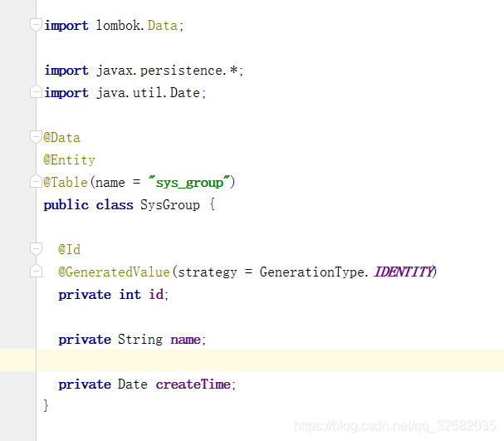Viewport: 504px width, 441px height.
Task: Click the id field name
Action: click(156, 295)
